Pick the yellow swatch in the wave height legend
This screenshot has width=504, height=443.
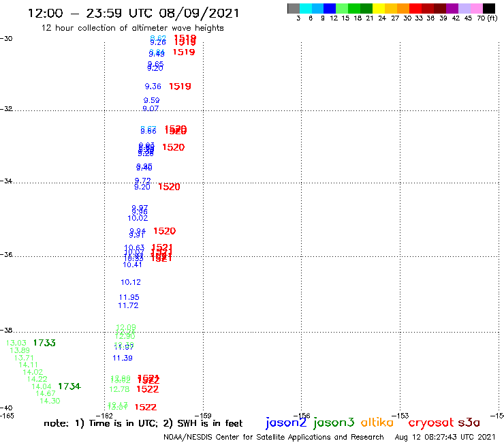[379, 8]
